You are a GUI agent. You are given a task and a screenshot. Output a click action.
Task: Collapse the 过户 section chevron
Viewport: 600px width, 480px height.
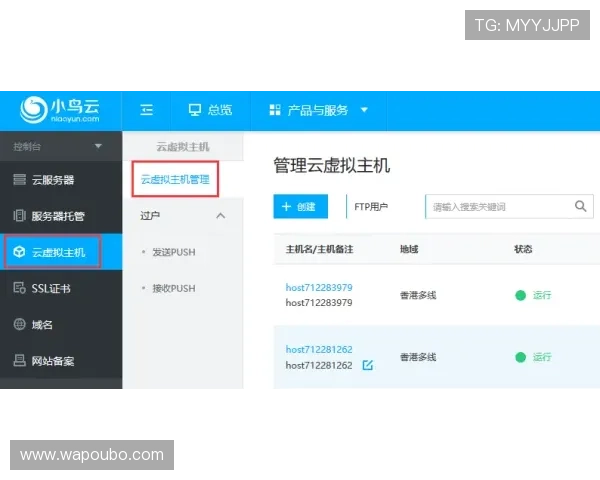point(221,216)
